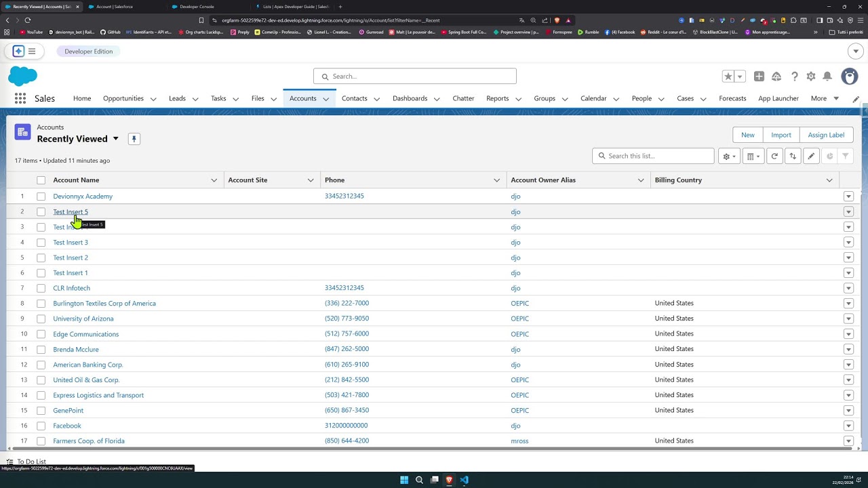Open the Setup gear icon
This screenshot has width=868, height=488.
[x=811, y=77]
